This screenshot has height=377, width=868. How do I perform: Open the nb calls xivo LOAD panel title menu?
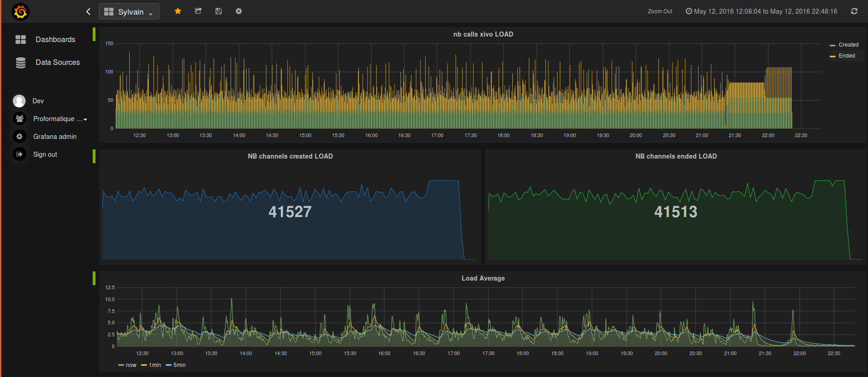coord(483,34)
